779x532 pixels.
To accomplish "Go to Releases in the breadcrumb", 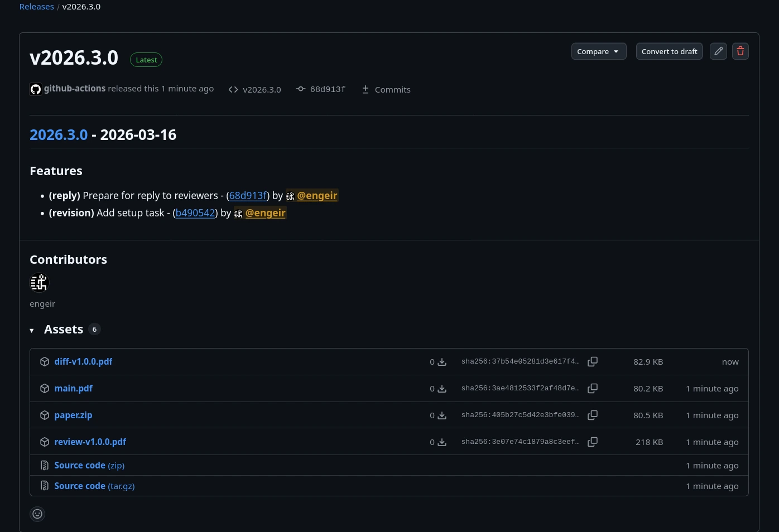I will (x=36, y=7).
